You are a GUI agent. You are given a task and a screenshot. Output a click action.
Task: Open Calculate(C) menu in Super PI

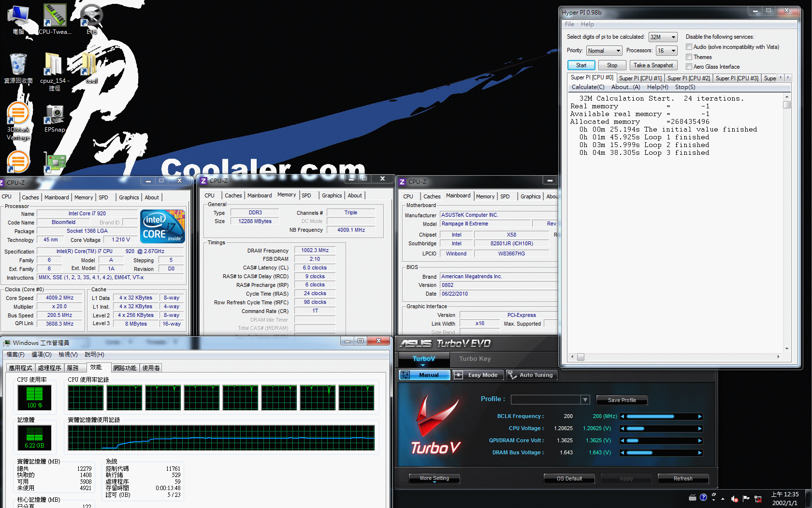coord(588,87)
